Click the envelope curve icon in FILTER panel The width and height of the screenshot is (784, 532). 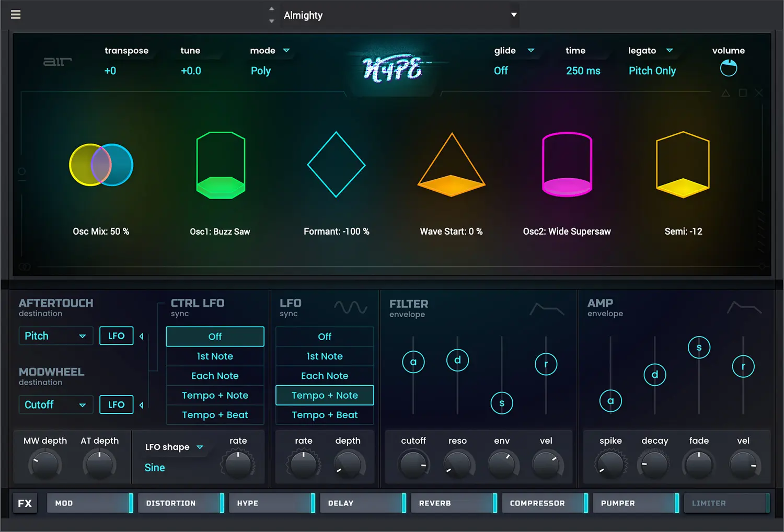click(547, 309)
